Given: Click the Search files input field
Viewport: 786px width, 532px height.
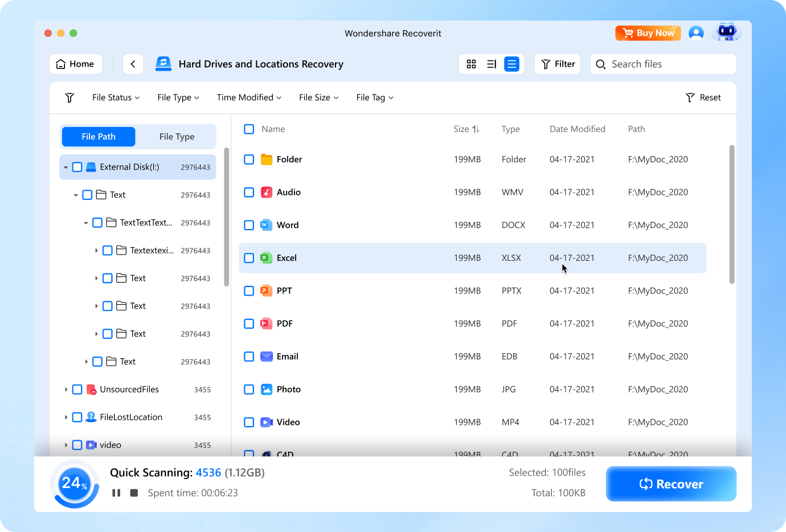Looking at the screenshot, I should click(x=664, y=64).
